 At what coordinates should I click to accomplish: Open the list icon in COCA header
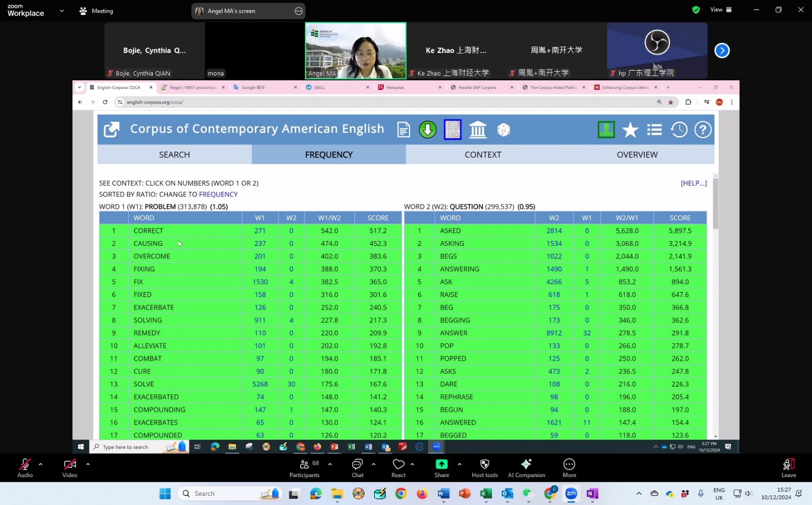tap(654, 130)
